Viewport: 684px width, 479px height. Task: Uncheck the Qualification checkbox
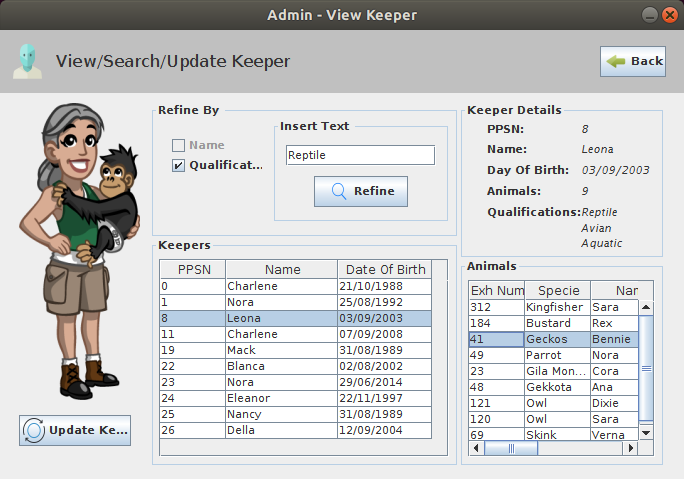tap(179, 165)
